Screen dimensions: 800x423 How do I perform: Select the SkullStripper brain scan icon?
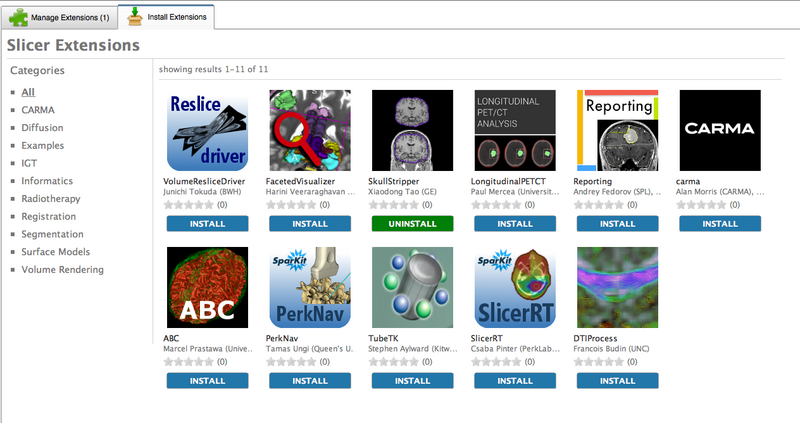tap(411, 131)
